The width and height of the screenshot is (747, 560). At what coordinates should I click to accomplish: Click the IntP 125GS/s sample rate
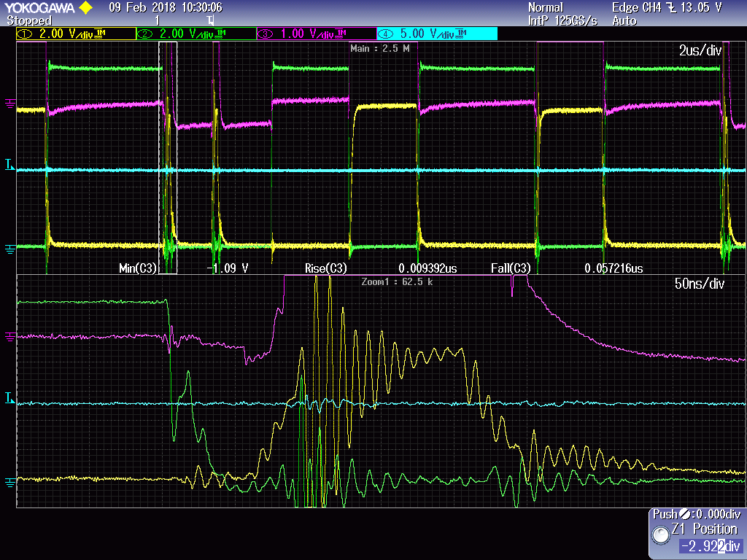[x=562, y=20]
